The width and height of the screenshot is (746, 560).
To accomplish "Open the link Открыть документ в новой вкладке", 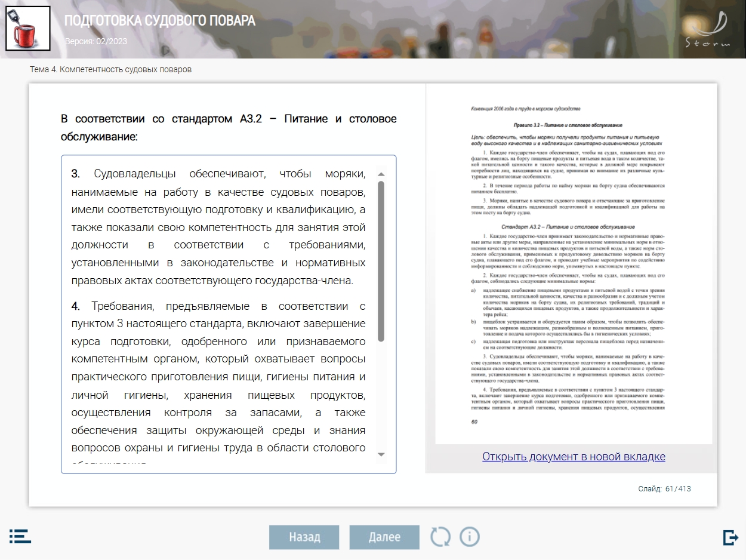I will point(574,457).
